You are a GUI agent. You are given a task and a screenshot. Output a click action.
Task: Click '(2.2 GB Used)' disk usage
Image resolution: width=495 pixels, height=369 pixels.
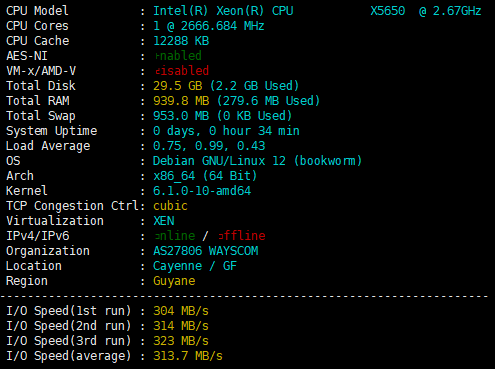[254, 86]
